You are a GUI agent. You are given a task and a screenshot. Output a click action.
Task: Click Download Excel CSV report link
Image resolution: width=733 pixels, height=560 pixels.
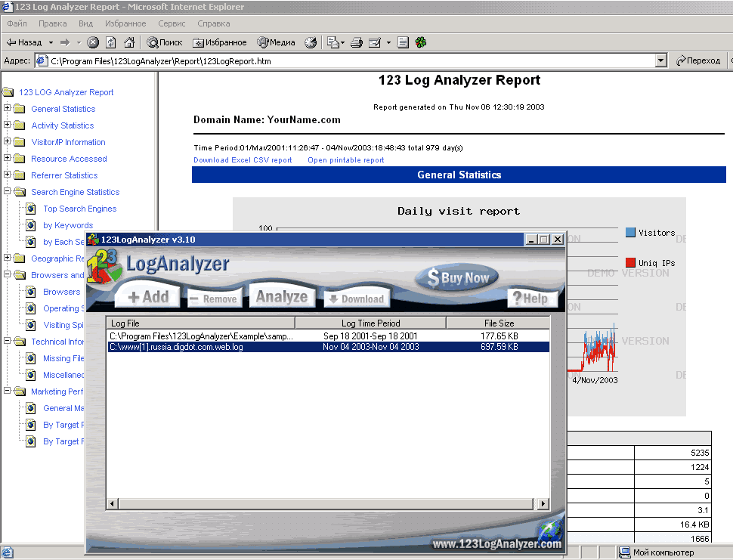[243, 160]
